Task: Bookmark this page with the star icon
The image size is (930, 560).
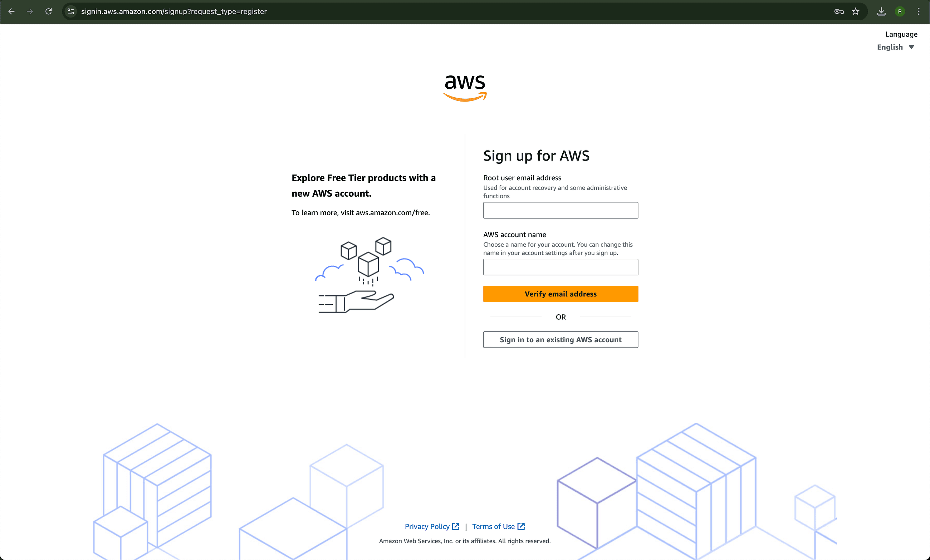Action: click(x=856, y=12)
